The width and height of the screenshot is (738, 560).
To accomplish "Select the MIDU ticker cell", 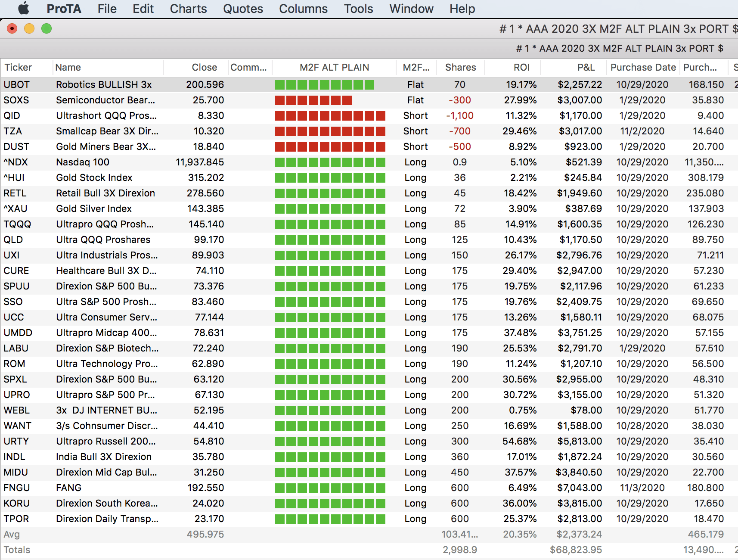I will tap(16, 472).
